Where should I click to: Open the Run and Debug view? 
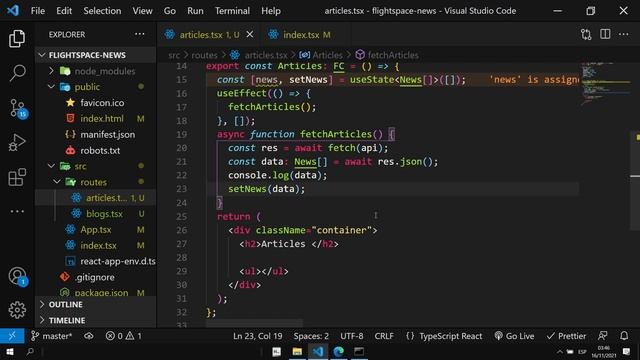coord(17,142)
